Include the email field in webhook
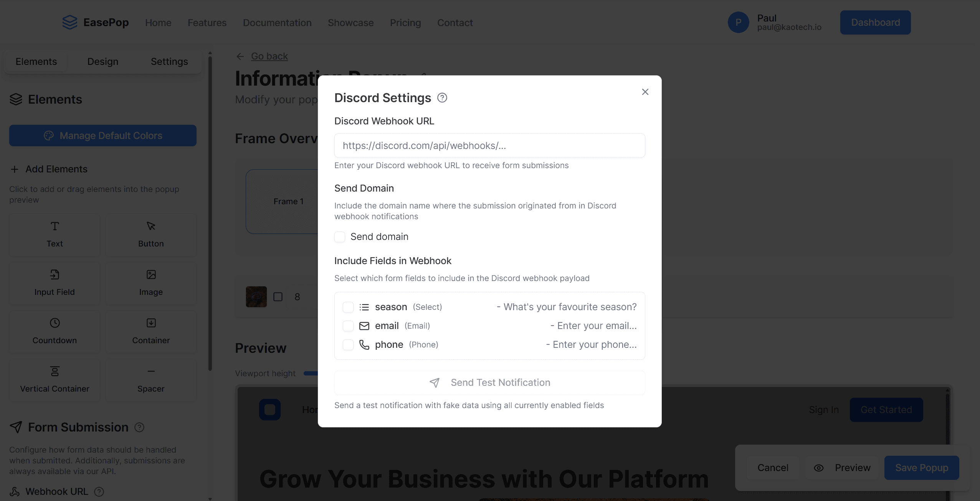This screenshot has width=980, height=501. tap(348, 326)
